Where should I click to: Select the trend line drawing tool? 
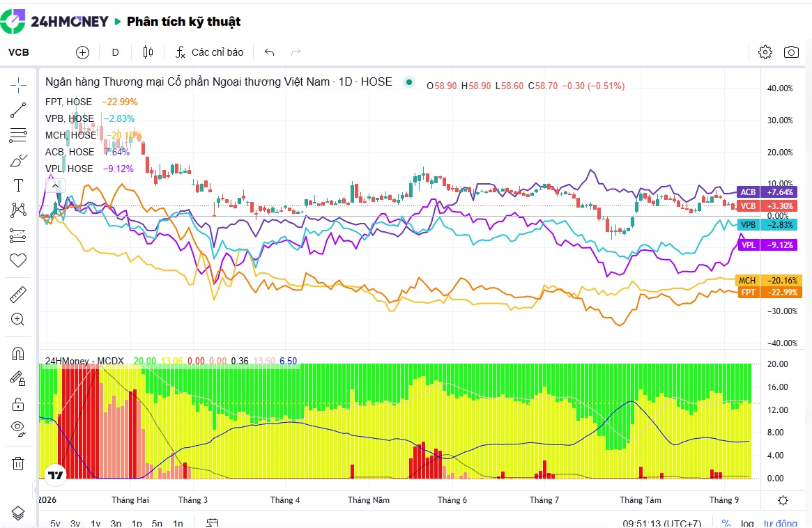coord(18,110)
